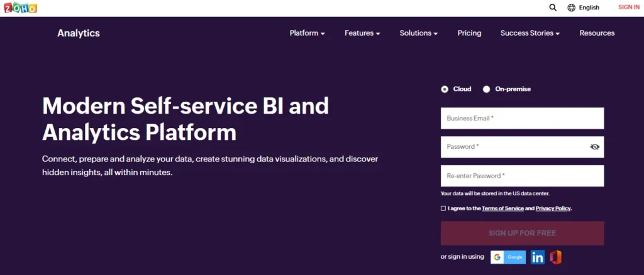Image resolution: width=644 pixels, height=275 pixels.
Task: Sign in using LinkedIn icon
Action: (538, 257)
